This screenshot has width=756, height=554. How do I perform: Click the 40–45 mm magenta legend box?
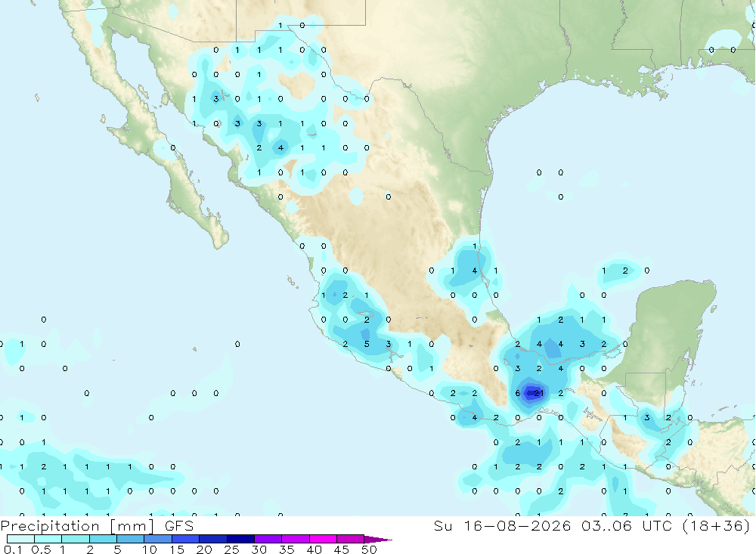(323, 539)
